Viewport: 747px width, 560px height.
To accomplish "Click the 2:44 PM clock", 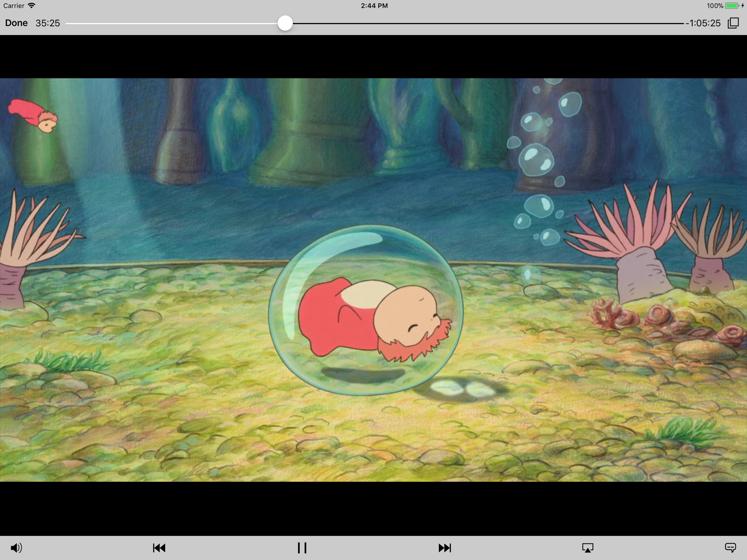I will 374,5.
